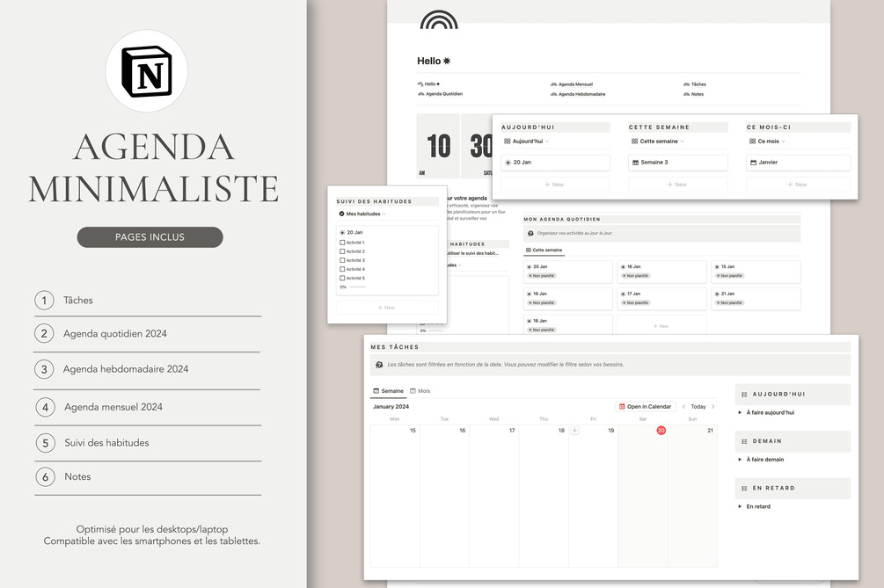Select day 20 highlighted in red on calendar
Screen dimensions: 884x588
pos(661,431)
